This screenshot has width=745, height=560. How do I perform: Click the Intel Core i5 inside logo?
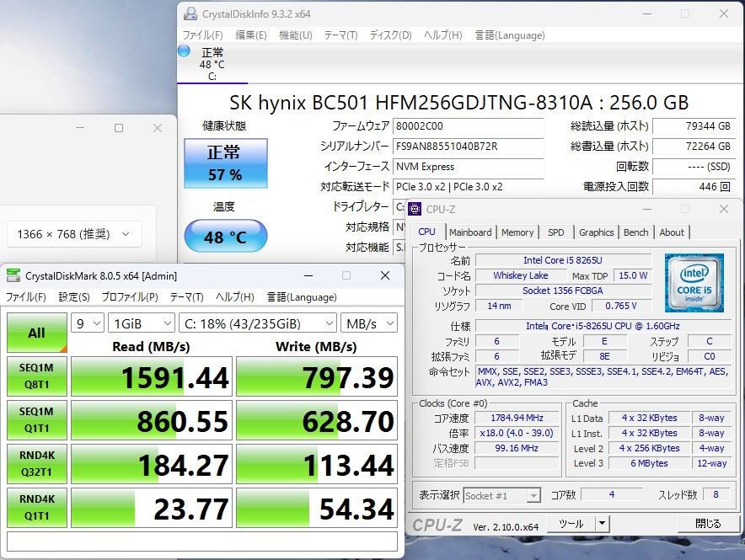tap(694, 283)
